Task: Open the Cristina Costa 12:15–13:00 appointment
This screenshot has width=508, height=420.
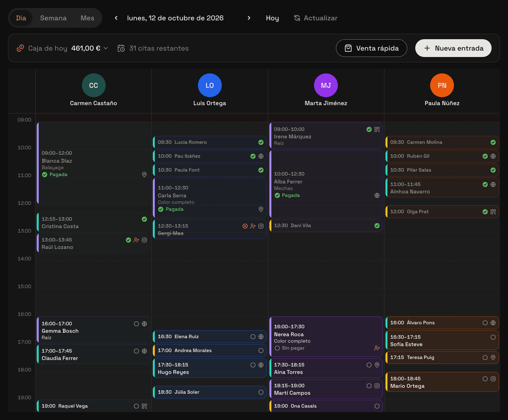Action: pyautogui.click(x=94, y=223)
